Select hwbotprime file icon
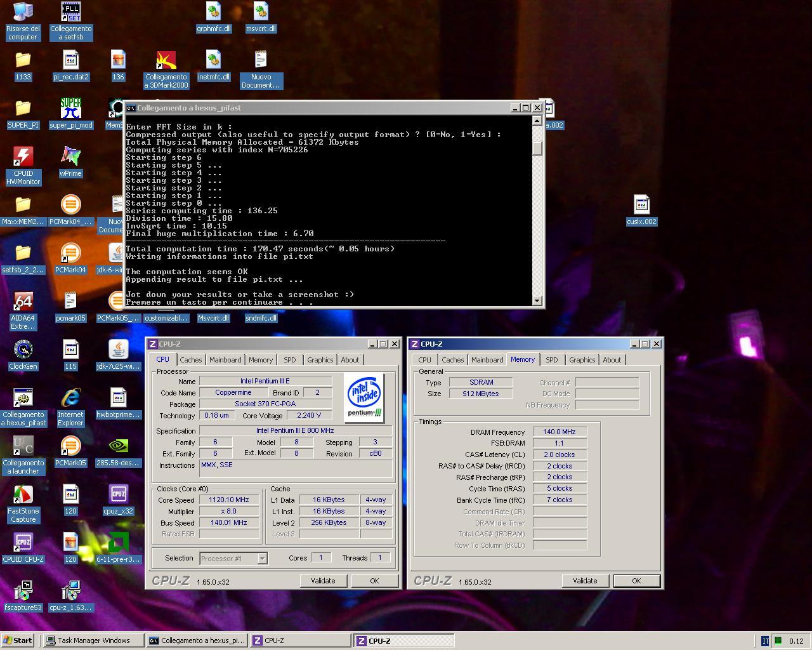812x650 pixels. [x=119, y=404]
